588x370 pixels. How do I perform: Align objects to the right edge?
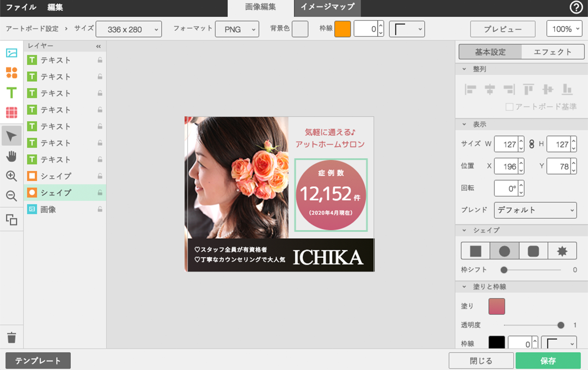pyautogui.click(x=509, y=89)
